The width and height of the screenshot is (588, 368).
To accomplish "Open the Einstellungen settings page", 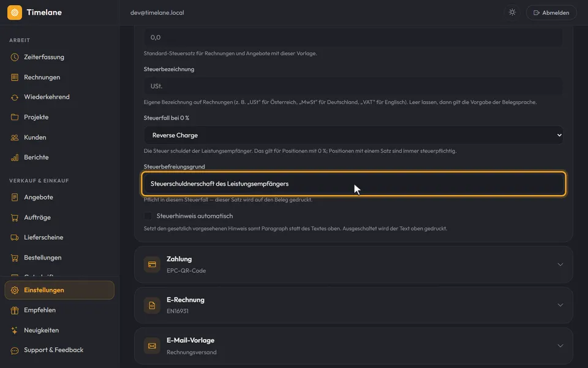I will [59, 290].
